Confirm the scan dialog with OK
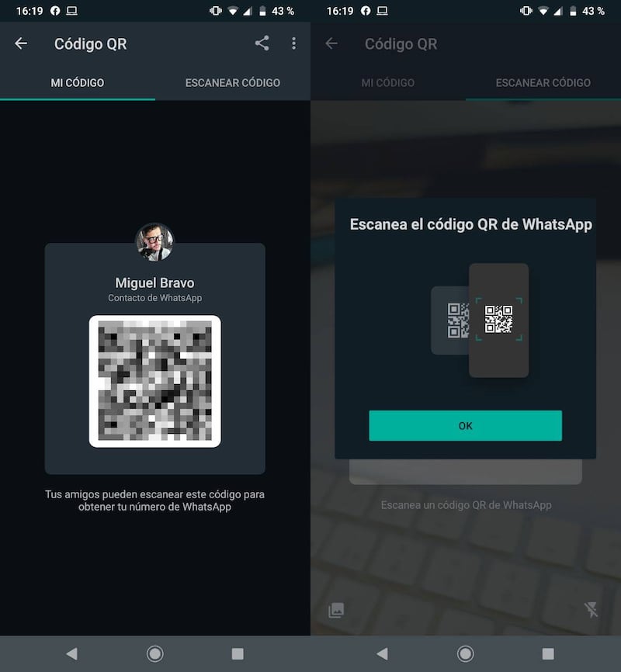The image size is (621, 672). pos(465,425)
